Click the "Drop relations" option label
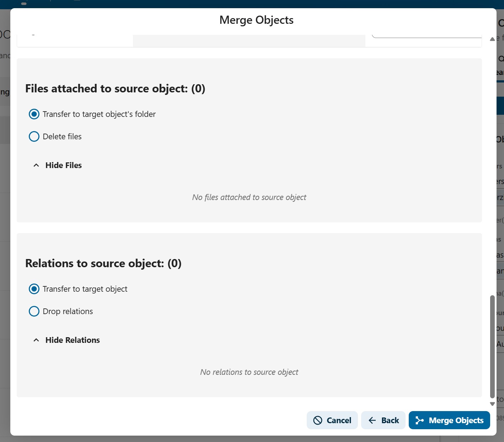Screen dimensions: 504x442 pyautogui.click(x=68, y=312)
